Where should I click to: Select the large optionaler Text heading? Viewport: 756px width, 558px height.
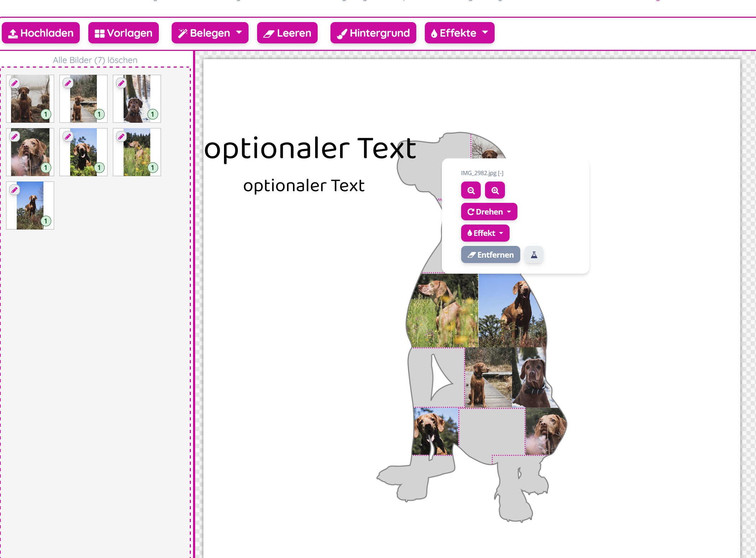point(310,148)
